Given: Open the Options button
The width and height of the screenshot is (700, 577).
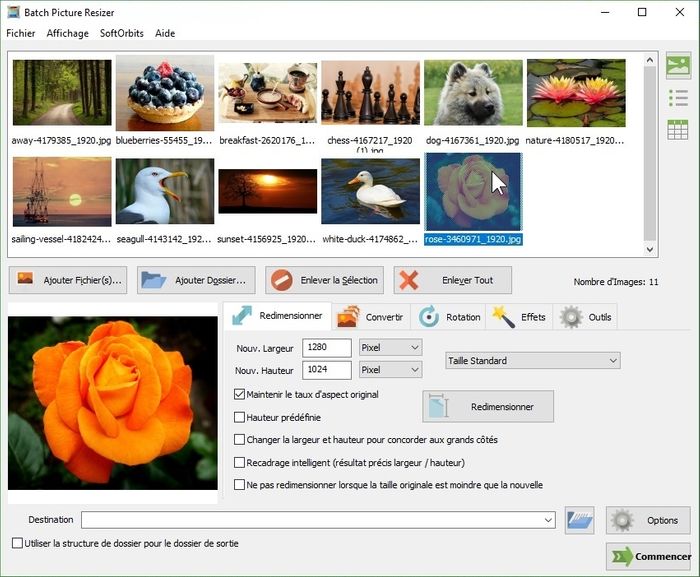Looking at the screenshot, I should [x=649, y=520].
